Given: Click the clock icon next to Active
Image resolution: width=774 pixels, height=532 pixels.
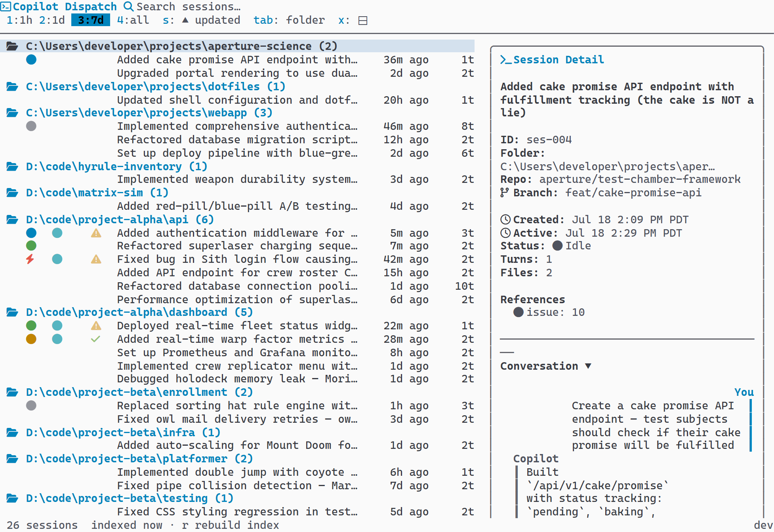Looking at the screenshot, I should tap(505, 233).
